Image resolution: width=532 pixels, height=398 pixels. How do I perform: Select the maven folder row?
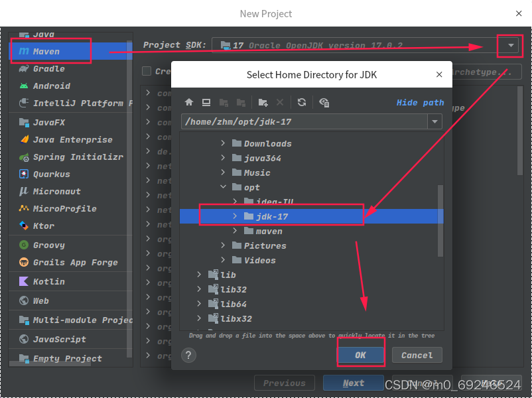[x=312, y=231]
